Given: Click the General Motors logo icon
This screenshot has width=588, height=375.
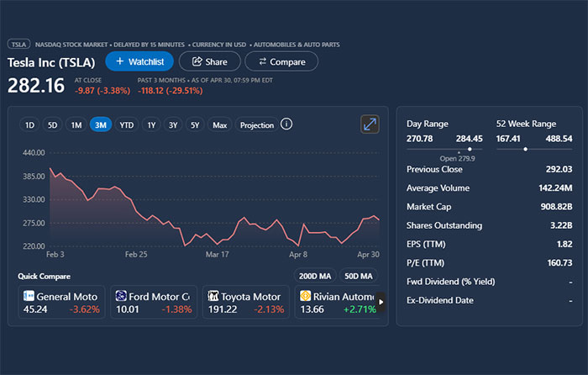Looking at the screenshot, I should point(29,296).
